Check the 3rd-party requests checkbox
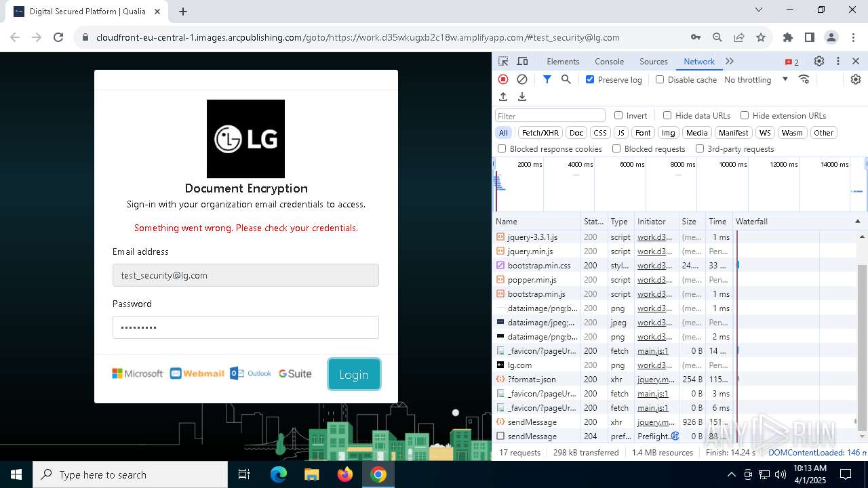The height and width of the screenshot is (488, 868). pyautogui.click(x=700, y=148)
